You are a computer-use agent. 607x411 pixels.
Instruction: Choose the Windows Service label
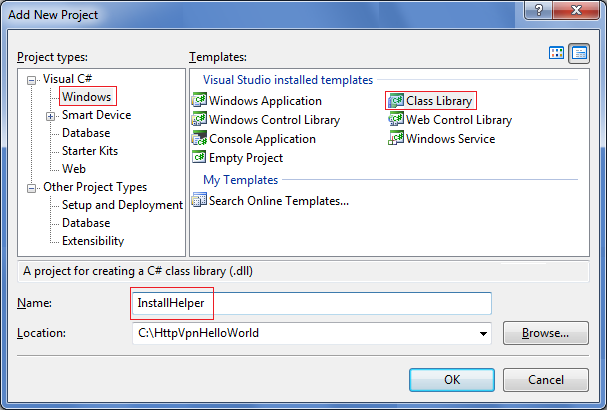(450, 139)
